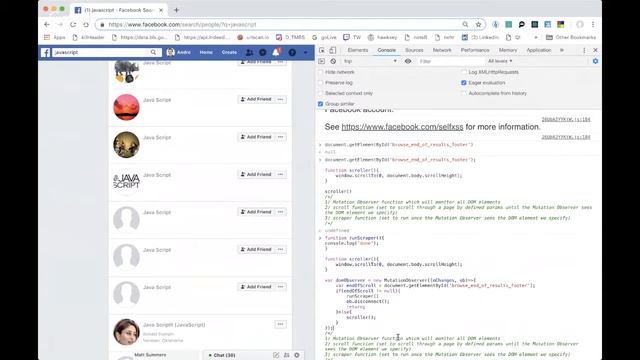The image size is (640, 360).
Task: Uncheck the Group similar checkbox
Action: click(x=320, y=104)
